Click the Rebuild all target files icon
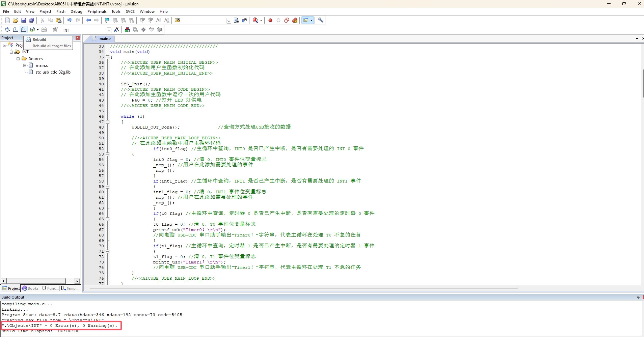Viewport: 644px width, 337px height. 24,30
